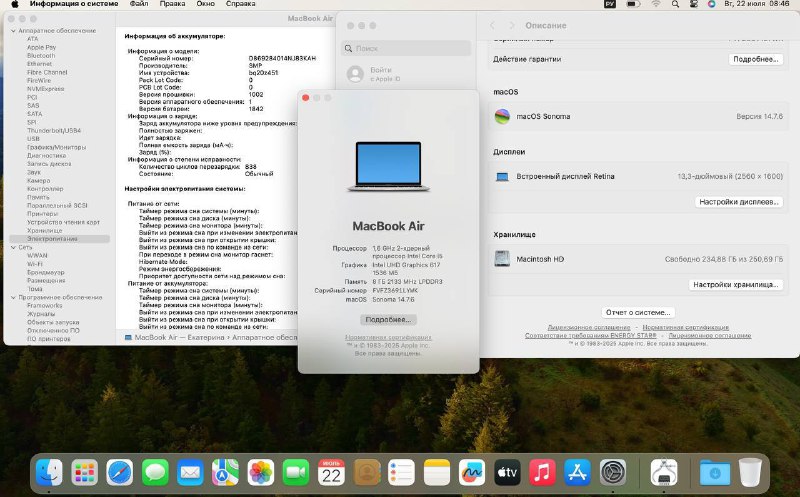
Task: Select Электропитание in the hardware tree
Action: point(60,239)
